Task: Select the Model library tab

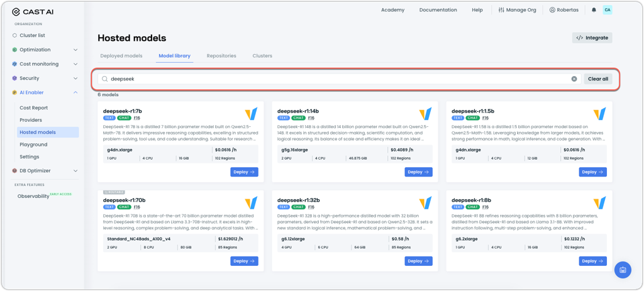Action: 175,56
